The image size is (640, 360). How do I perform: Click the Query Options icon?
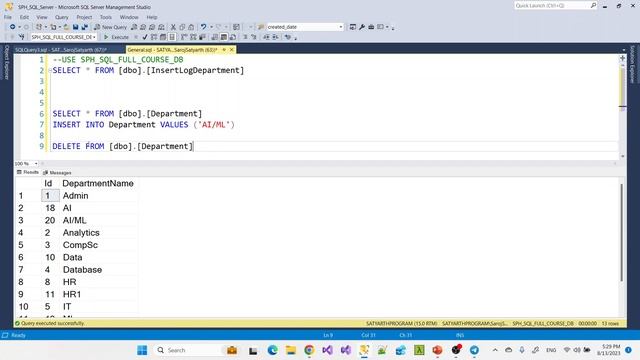(163, 37)
